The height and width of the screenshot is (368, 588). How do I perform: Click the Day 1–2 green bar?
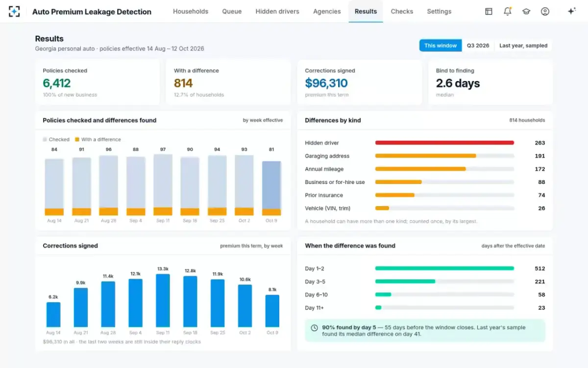444,268
